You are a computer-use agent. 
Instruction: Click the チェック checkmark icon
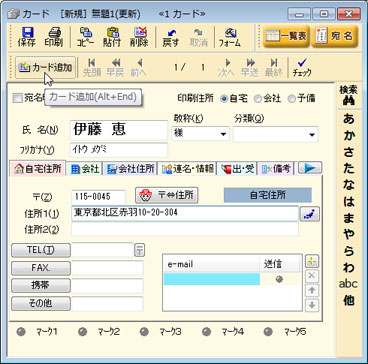click(x=302, y=68)
